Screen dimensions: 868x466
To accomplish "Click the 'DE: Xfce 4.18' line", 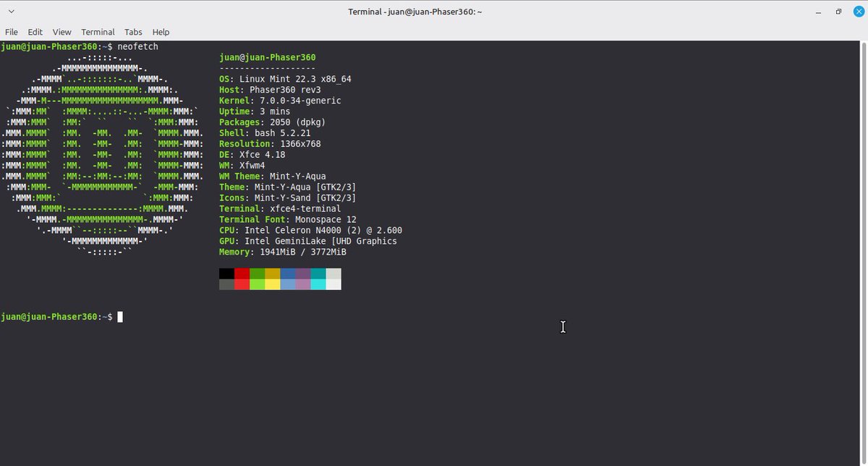I will [252, 155].
